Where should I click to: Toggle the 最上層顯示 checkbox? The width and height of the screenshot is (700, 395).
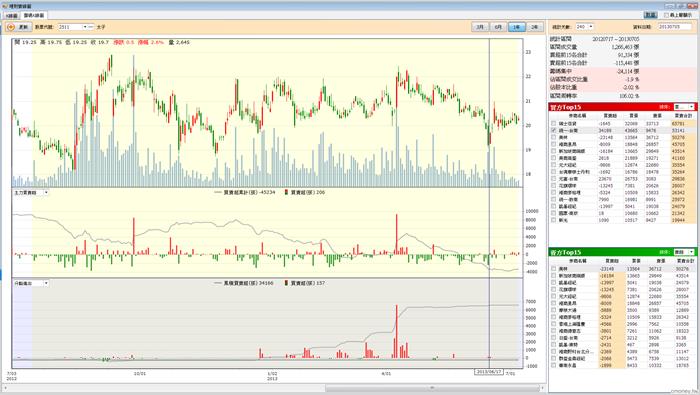coord(666,15)
